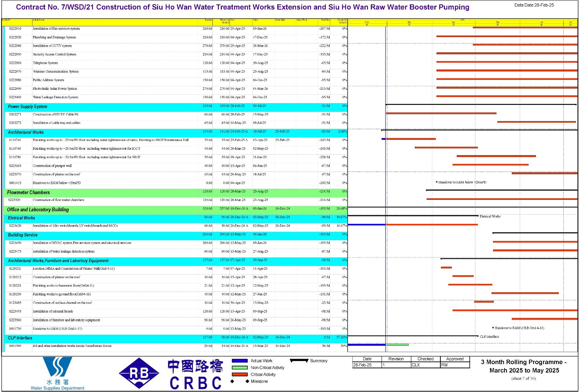The width and height of the screenshot is (579, 392).
Task: Click the Handover to E&M below +29mPD milestone
Action: tap(437, 182)
